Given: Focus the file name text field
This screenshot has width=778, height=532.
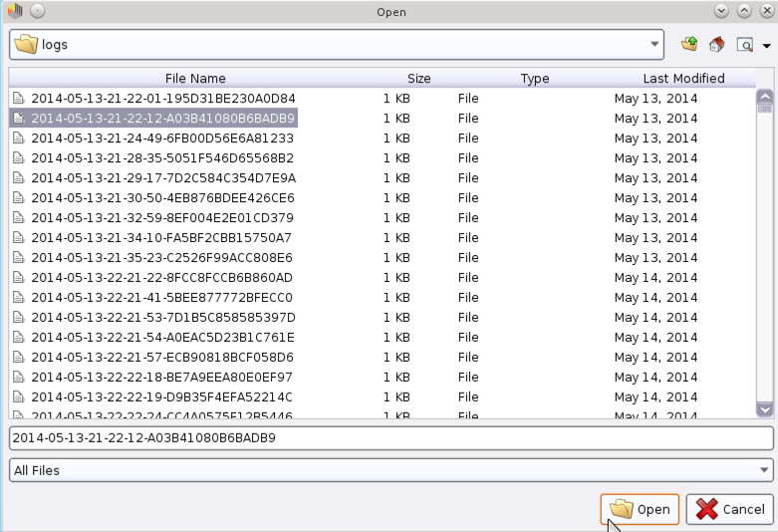Looking at the screenshot, I should (389, 438).
